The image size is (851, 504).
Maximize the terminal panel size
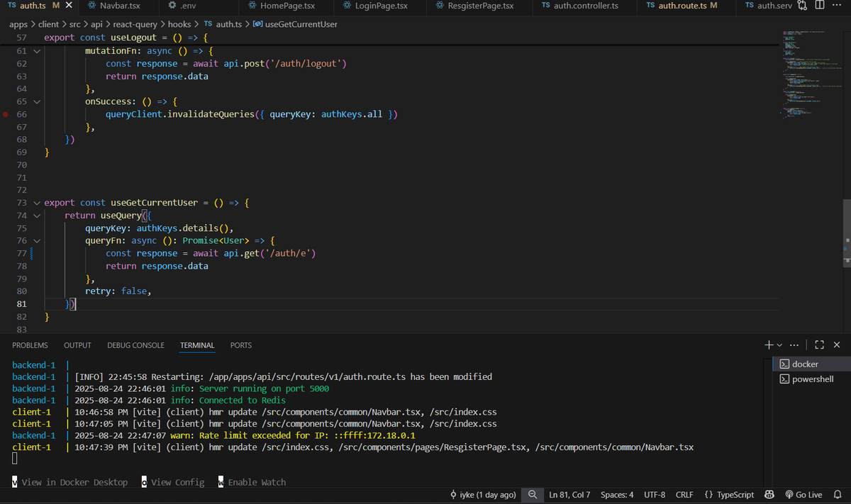(x=820, y=345)
